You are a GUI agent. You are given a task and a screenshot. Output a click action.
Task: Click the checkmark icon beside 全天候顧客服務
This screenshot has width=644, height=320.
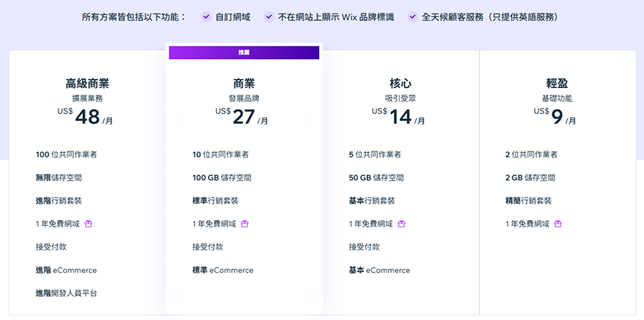tap(412, 17)
